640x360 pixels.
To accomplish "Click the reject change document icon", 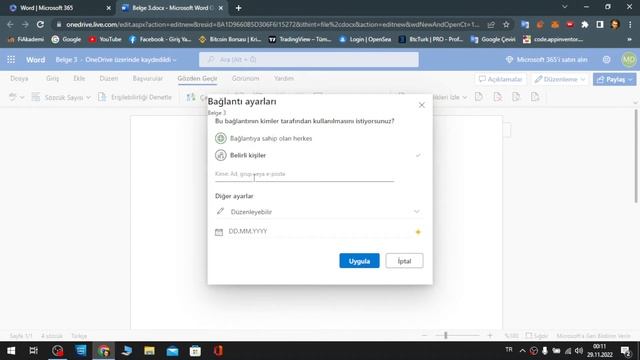I will 498,97.
